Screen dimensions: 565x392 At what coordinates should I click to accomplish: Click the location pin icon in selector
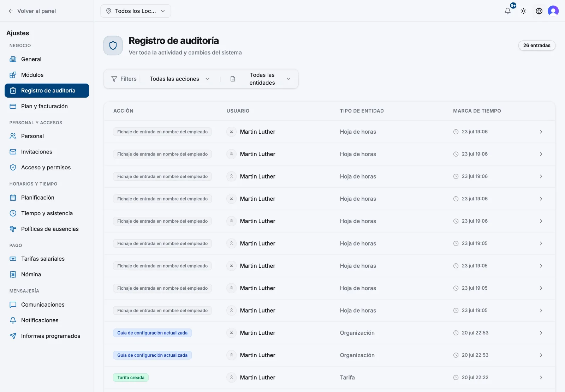pyautogui.click(x=109, y=11)
